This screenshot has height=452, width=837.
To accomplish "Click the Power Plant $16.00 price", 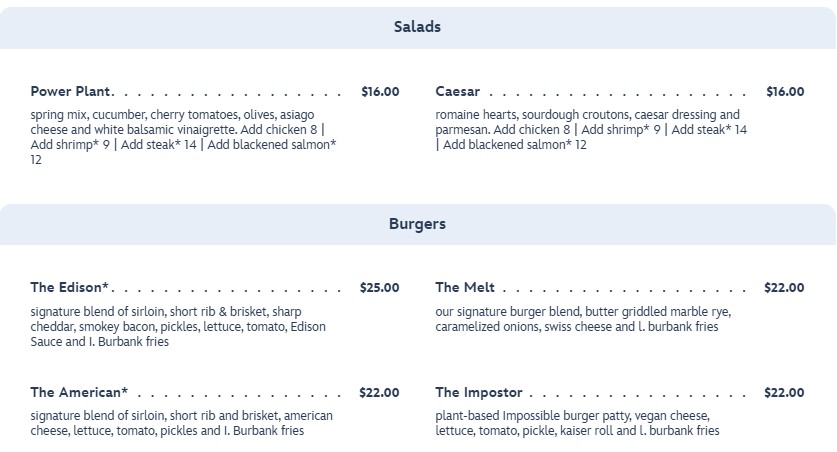I will click(380, 92).
